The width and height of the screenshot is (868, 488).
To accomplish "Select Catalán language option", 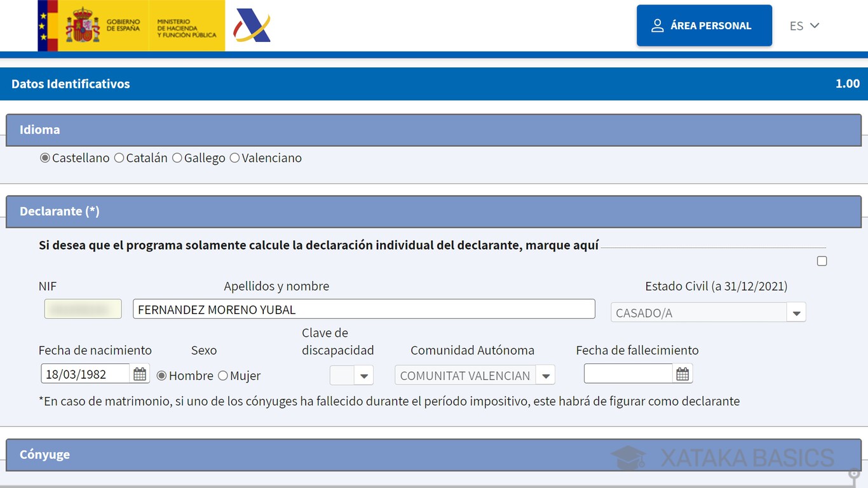I will click(x=119, y=158).
